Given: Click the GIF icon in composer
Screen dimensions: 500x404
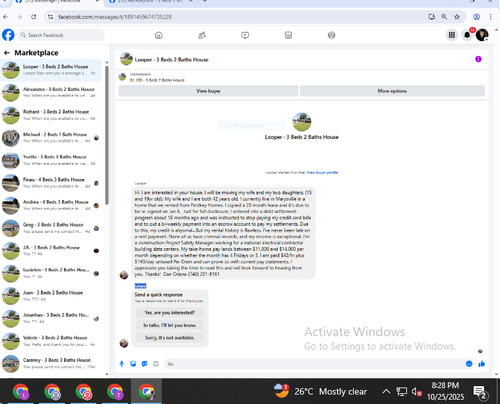Looking at the screenshot, I should tap(156, 364).
